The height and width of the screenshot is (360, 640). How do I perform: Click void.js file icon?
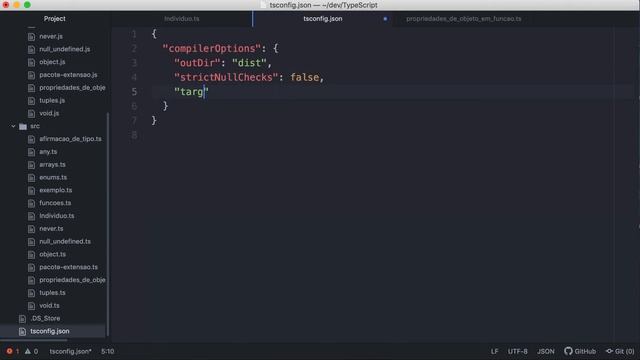point(31,113)
